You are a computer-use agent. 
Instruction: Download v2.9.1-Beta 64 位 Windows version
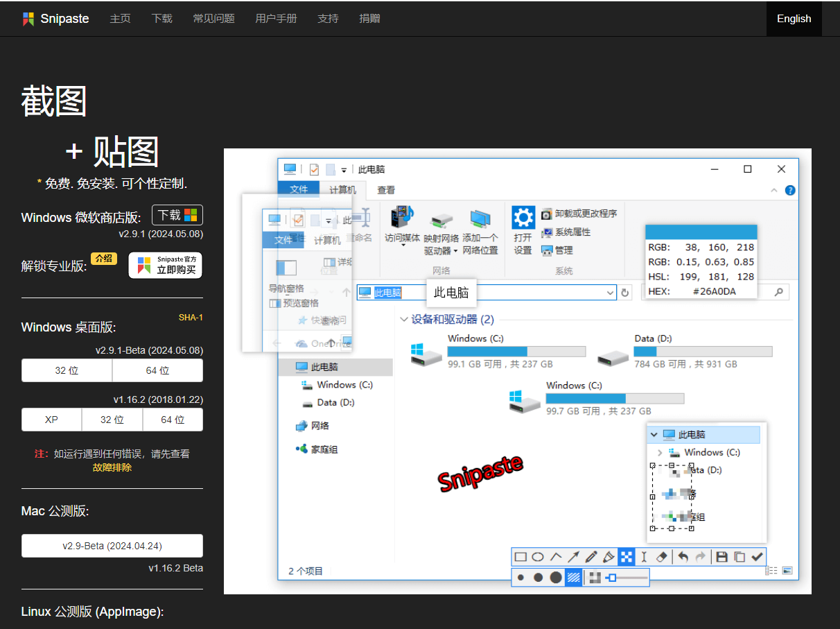(158, 370)
